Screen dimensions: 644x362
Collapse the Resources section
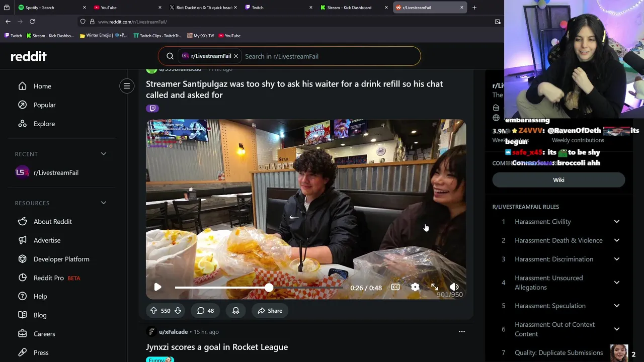104,203
